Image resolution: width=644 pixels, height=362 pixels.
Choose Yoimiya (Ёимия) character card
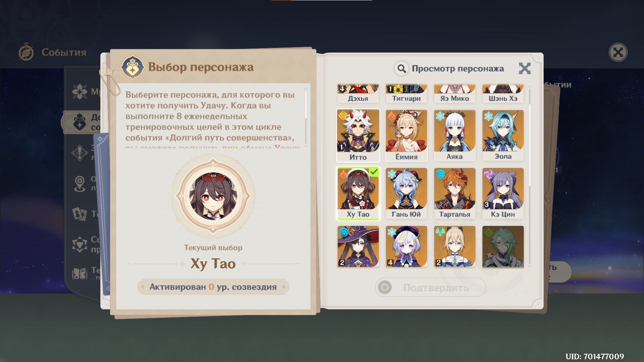(x=406, y=135)
